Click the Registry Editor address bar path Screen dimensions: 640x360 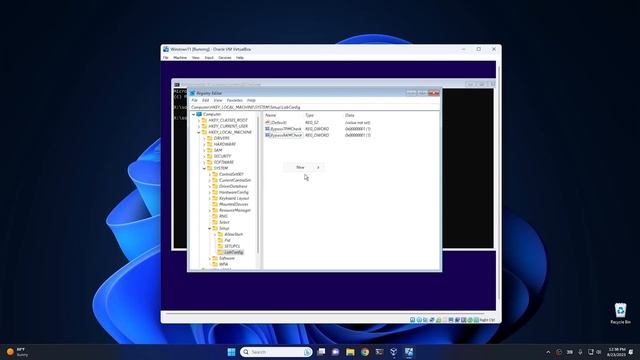[314, 107]
